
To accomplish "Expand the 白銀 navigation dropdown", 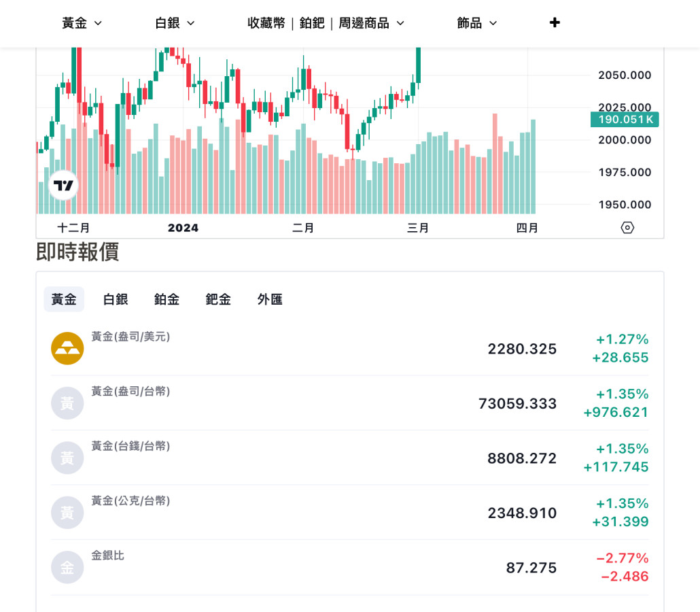I will (175, 23).
